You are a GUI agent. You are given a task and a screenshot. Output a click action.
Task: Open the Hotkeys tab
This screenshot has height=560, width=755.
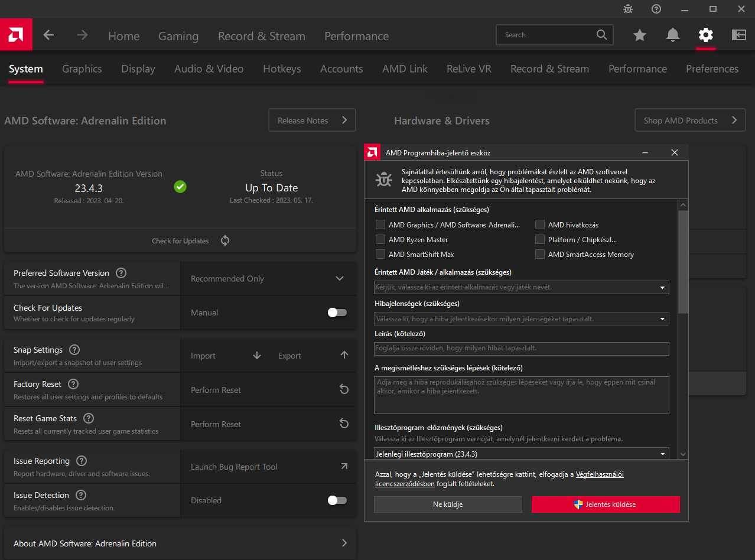point(282,69)
